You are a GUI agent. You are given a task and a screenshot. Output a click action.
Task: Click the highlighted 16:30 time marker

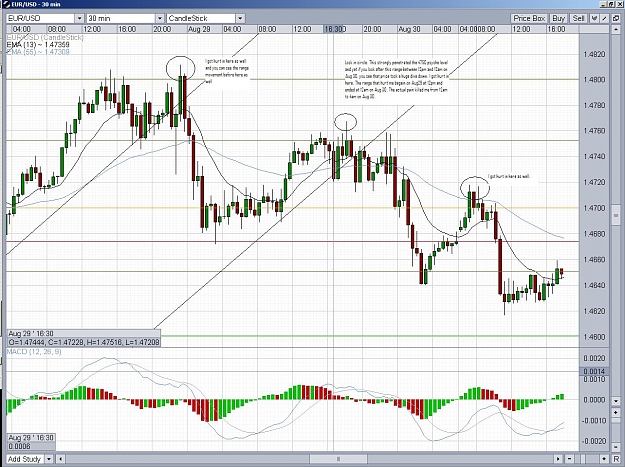click(334, 29)
